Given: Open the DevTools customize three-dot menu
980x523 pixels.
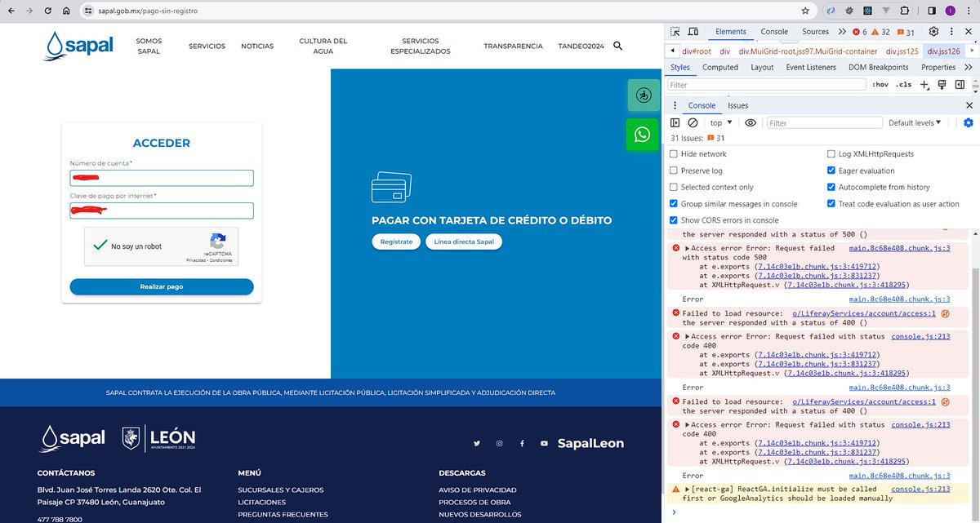Looking at the screenshot, I should (951, 32).
